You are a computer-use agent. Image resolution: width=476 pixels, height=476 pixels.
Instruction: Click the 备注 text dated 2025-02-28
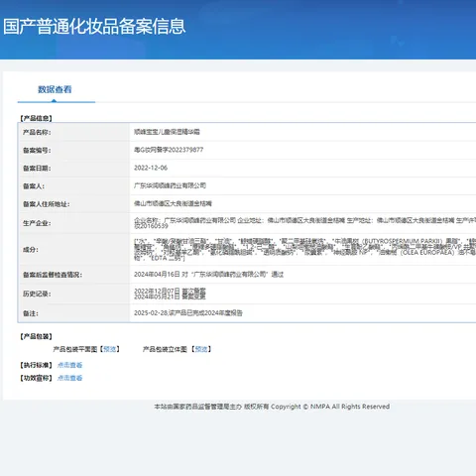tap(188, 313)
